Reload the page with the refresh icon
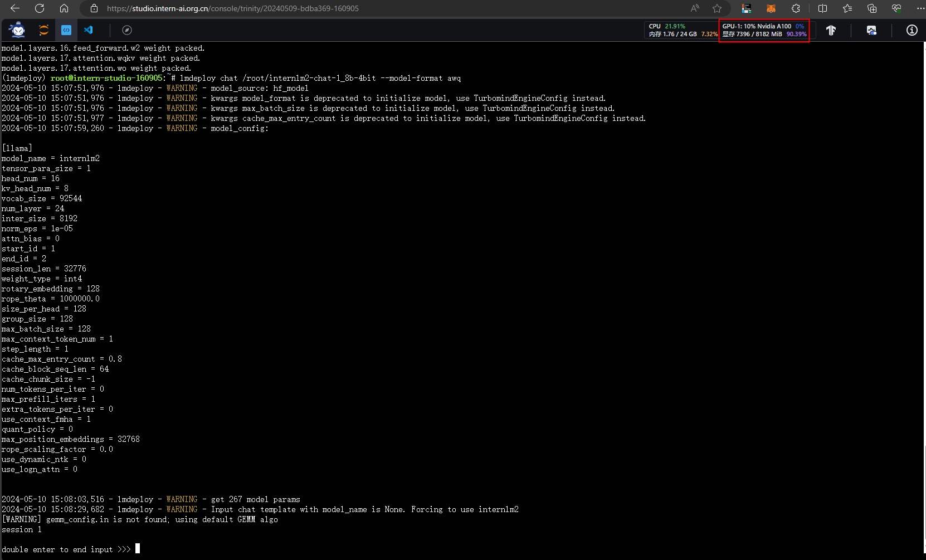Image resolution: width=926 pixels, height=560 pixels. (x=40, y=8)
